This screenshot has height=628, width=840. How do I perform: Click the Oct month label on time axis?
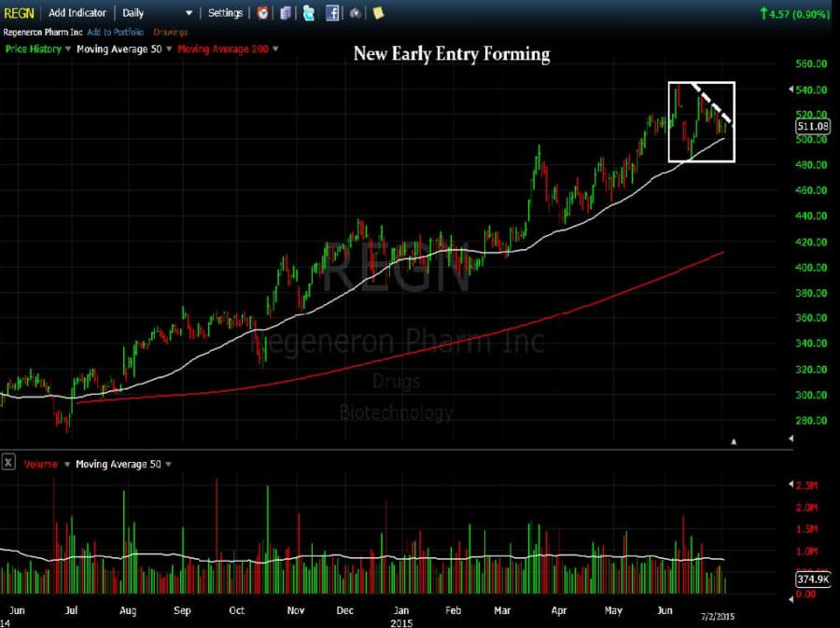[x=237, y=610]
